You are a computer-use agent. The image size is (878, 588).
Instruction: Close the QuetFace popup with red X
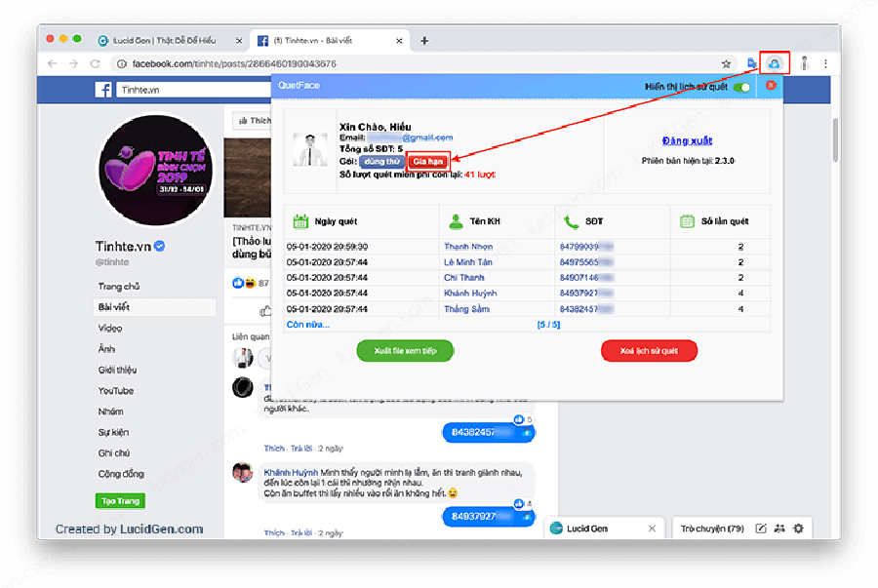tap(771, 86)
